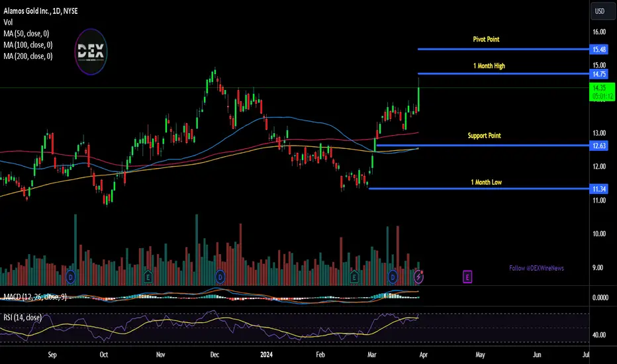Click the 2024 label on time axis

pos(266,355)
